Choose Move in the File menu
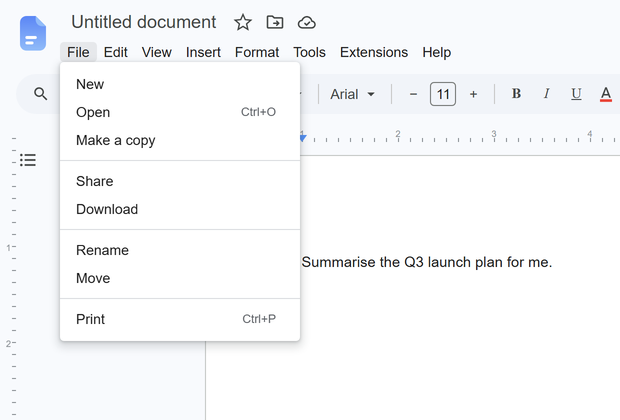The width and height of the screenshot is (620, 420). tap(180, 278)
